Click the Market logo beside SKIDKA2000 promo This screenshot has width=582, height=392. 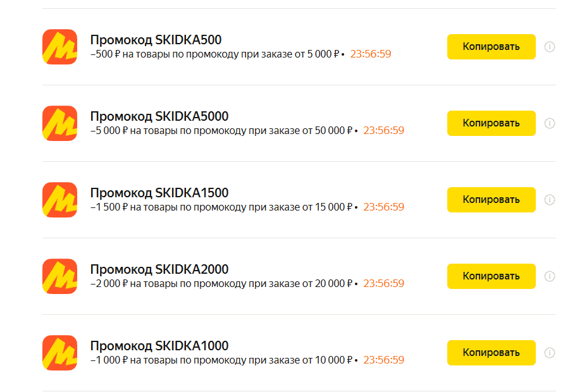[x=59, y=276]
